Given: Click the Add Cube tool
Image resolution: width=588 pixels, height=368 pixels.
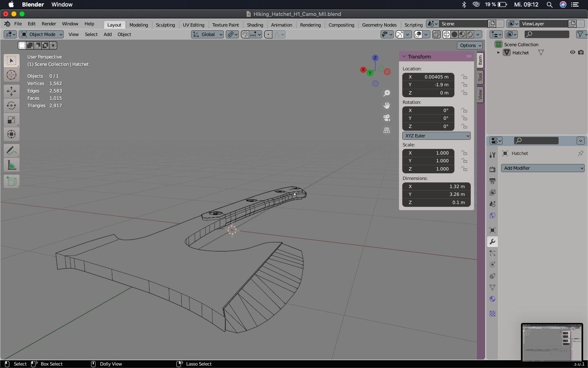Looking at the screenshot, I should click(x=11, y=181).
